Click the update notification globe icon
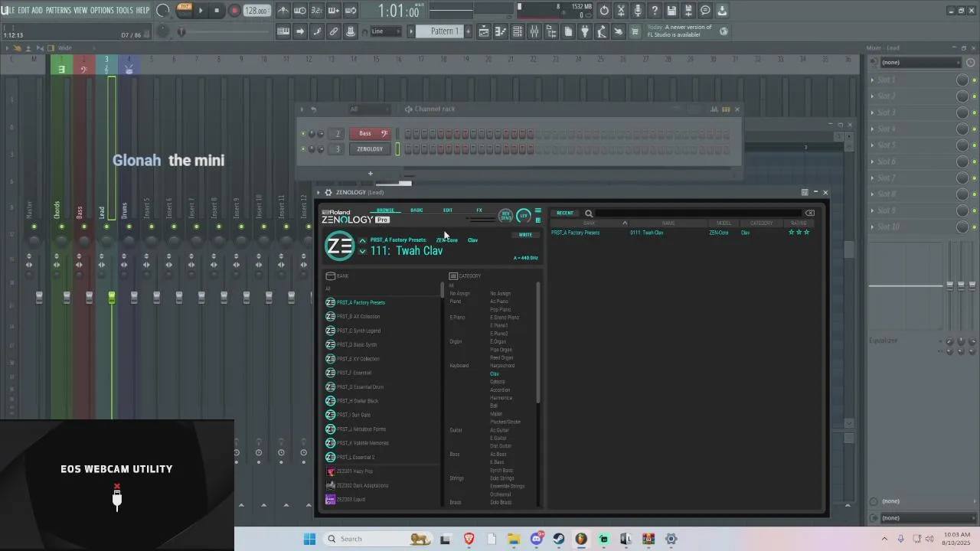The width and height of the screenshot is (980, 551). (724, 31)
